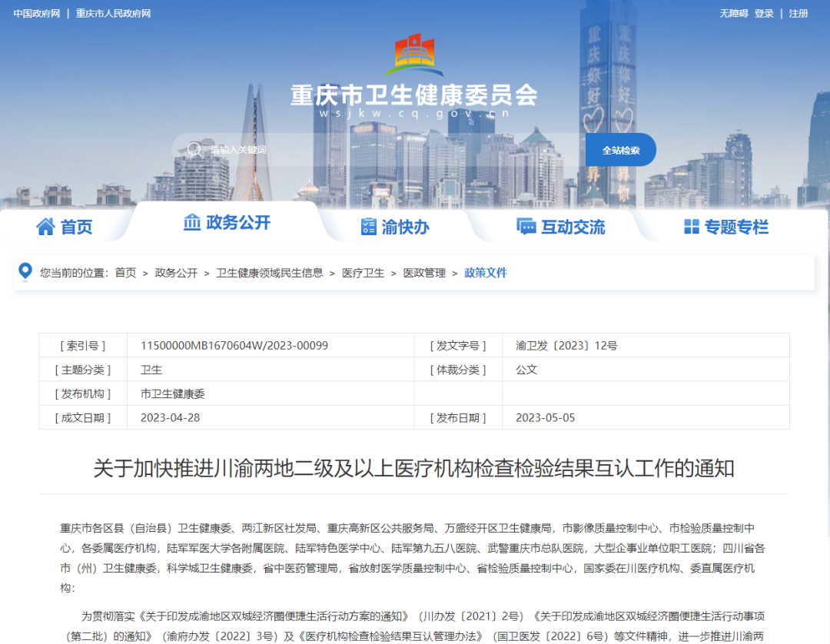Select the building icon for 政务公开
The width and height of the screenshot is (830, 644).
(x=194, y=221)
